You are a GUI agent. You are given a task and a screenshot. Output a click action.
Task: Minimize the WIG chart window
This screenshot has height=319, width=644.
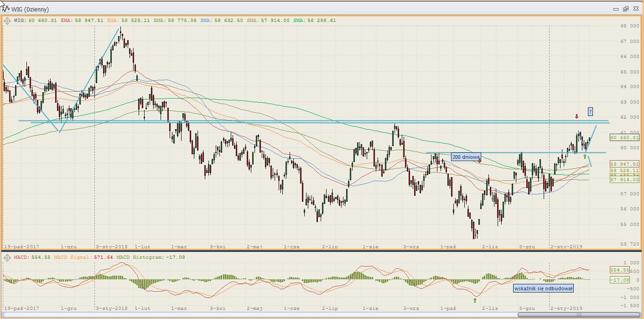pos(615,9)
